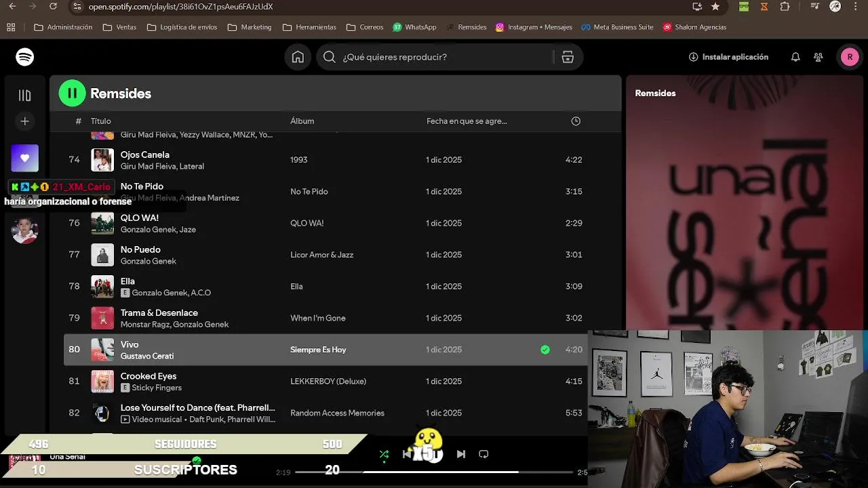Screen dimensions: 868x488
Task: Open Marketing bookmark folder
Action: coord(250,27)
